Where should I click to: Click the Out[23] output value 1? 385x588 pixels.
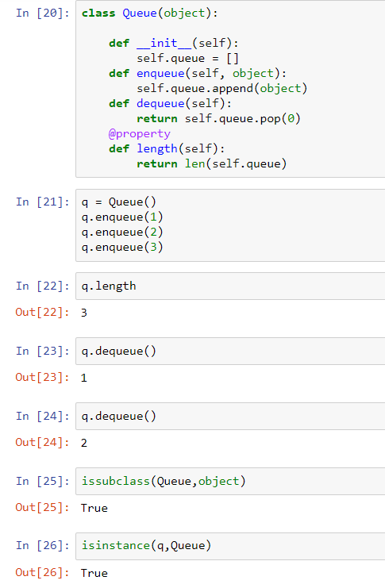click(x=84, y=378)
